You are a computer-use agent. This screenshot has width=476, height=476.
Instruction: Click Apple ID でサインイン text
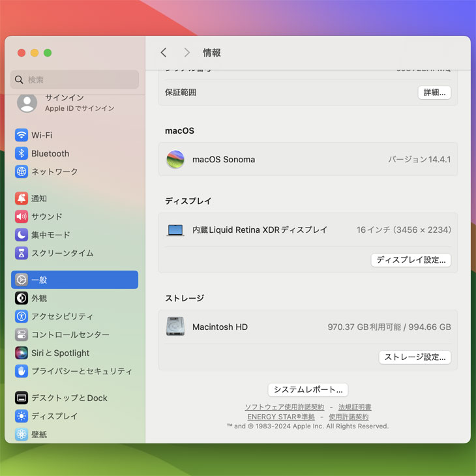coord(80,108)
